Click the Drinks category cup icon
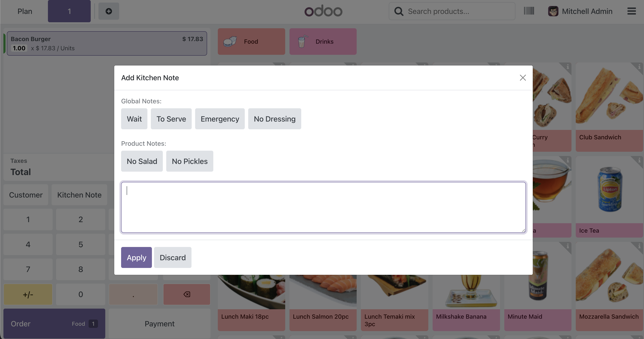The image size is (644, 339). [x=303, y=41]
